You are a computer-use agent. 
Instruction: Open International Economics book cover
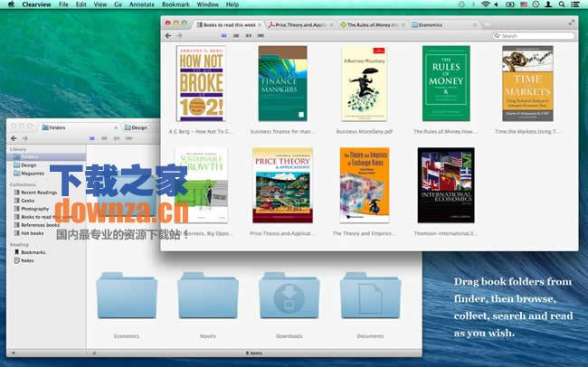pos(446,185)
